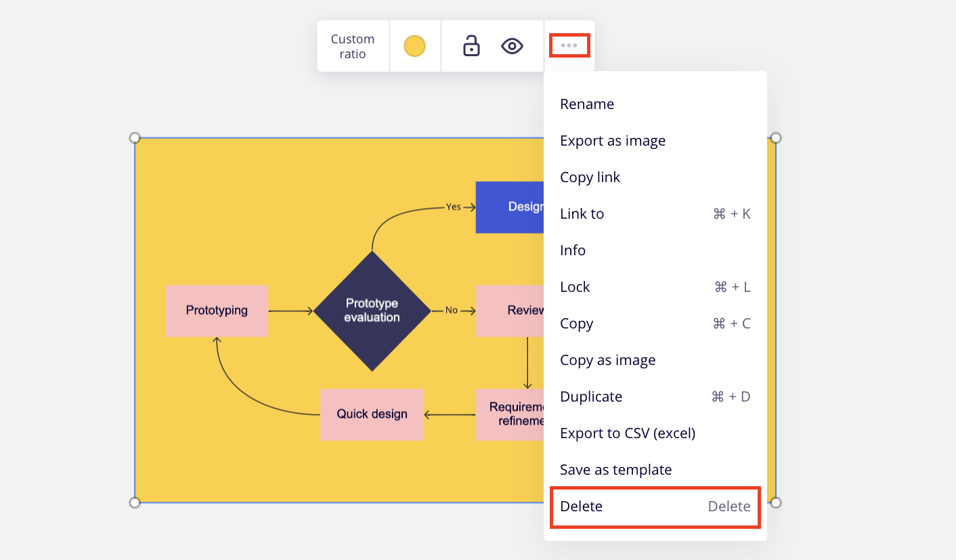Click the lock icon in the frame toolbar
The height and width of the screenshot is (560, 956).
click(x=471, y=46)
